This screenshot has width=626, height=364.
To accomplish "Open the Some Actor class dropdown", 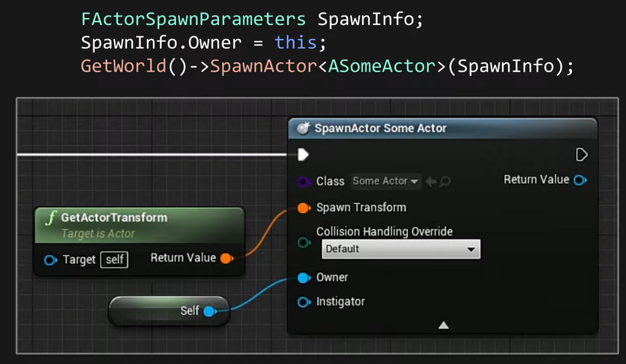I will click(386, 181).
